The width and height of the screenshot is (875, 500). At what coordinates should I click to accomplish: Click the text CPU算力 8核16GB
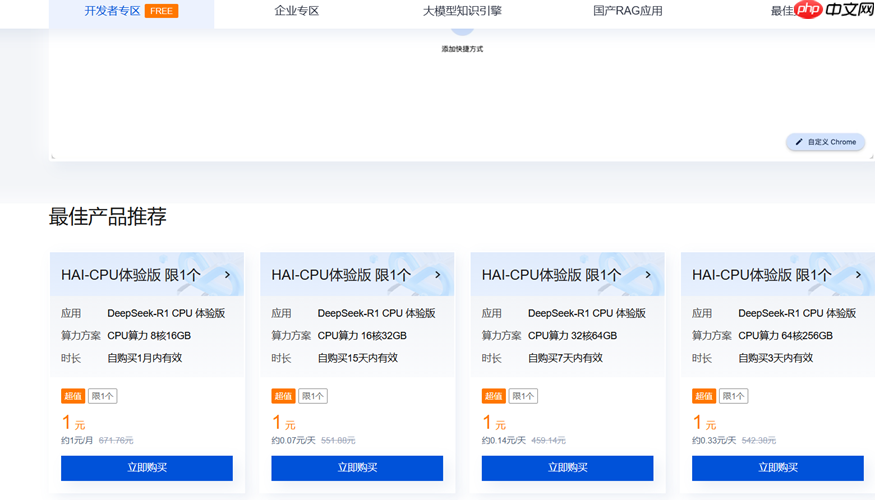[x=149, y=335]
